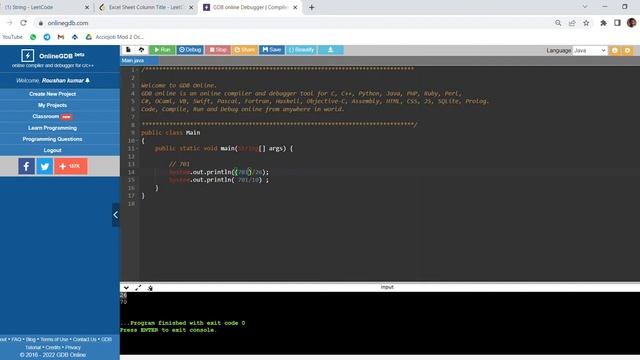Stop the running program
This screenshot has height=360, width=640.
[x=218, y=50]
